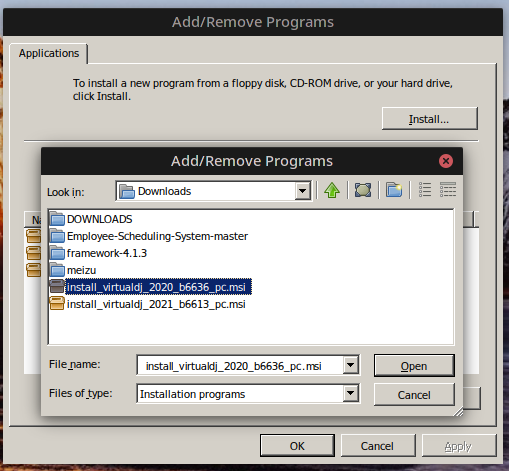
Task: Create a new folder using toolbar icon
Action: [394, 190]
